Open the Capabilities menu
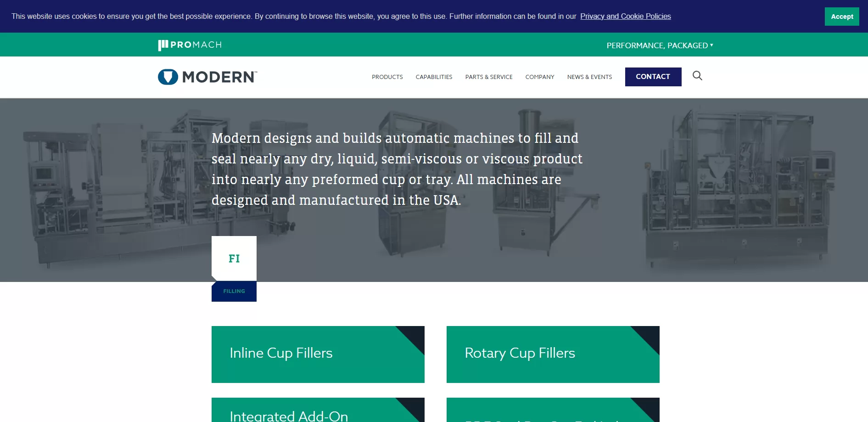 pyautogui.click(x=434, y=77)
